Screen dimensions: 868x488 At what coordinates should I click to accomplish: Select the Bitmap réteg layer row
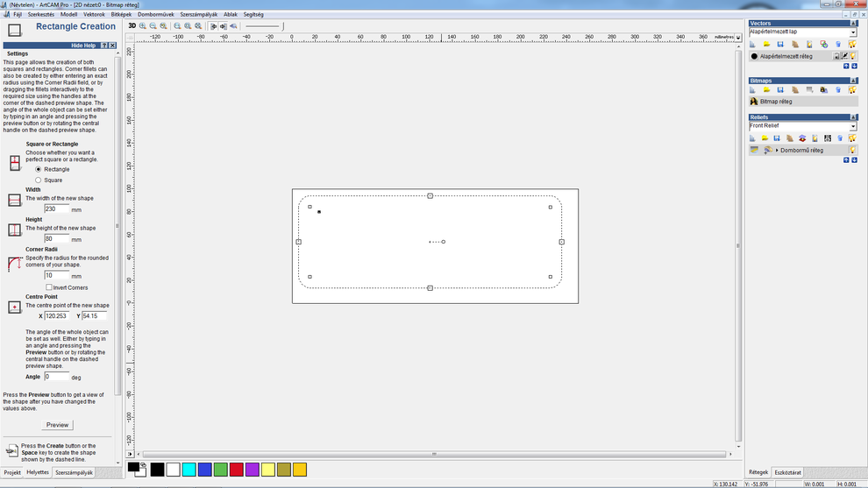click(x=803, y=102)
